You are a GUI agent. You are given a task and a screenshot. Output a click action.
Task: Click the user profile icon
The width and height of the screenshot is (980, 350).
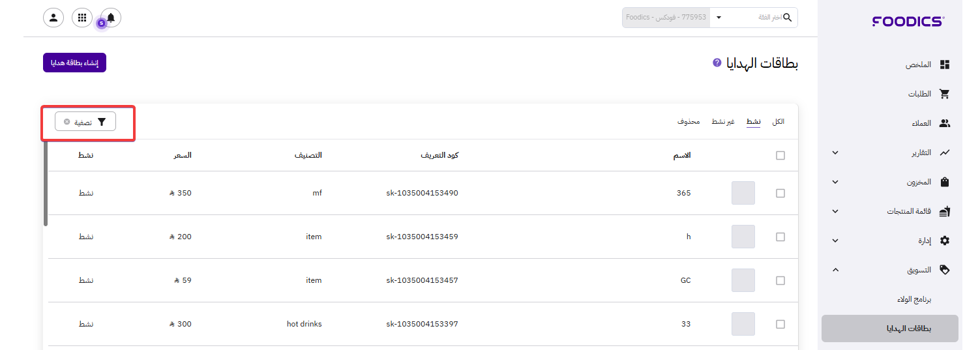click(x=53, y=18)
